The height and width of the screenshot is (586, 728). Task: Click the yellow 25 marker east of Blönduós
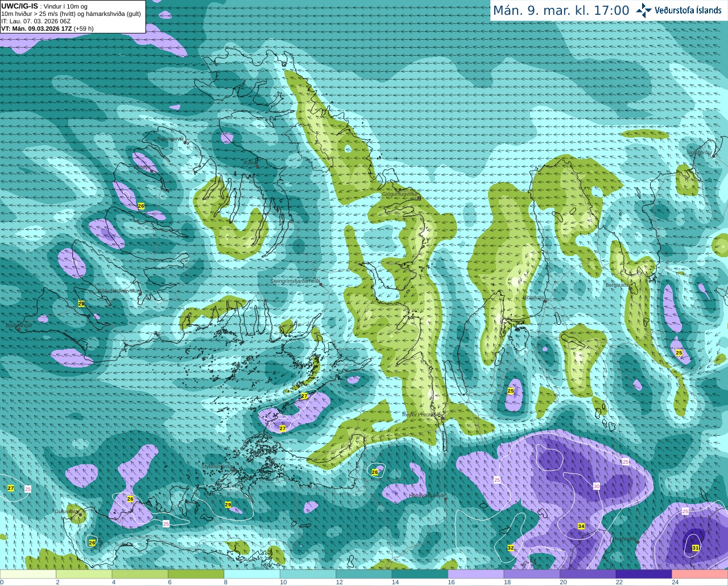511,391
